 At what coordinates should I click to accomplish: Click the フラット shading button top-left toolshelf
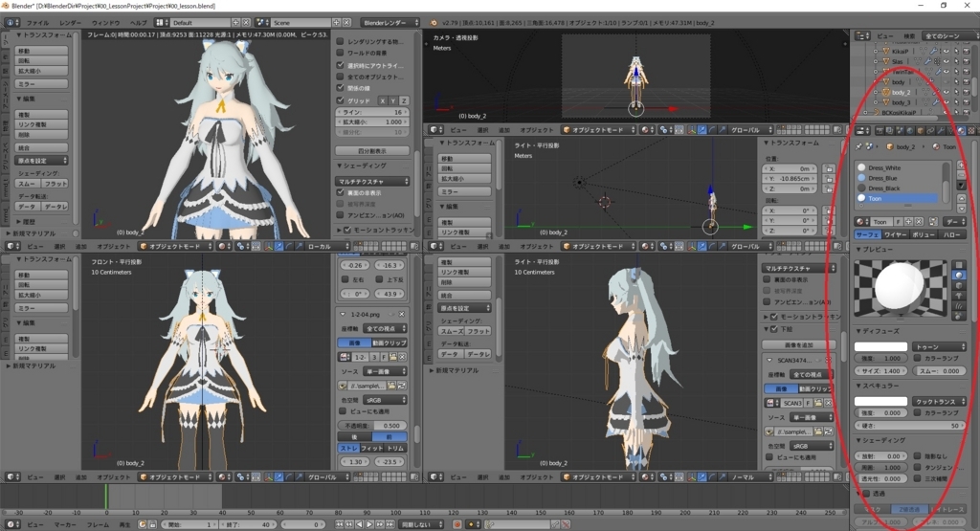[x=56, y=184]
